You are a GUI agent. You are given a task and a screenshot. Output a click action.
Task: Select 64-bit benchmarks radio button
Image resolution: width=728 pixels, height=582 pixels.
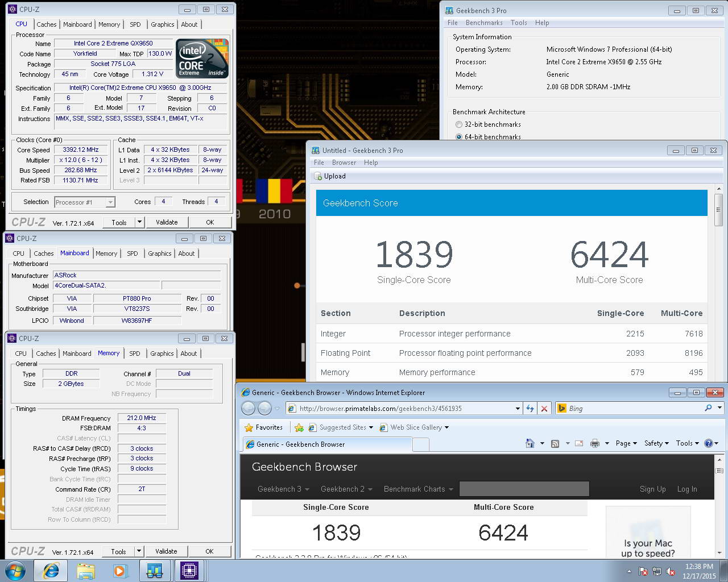coord(459,137)
